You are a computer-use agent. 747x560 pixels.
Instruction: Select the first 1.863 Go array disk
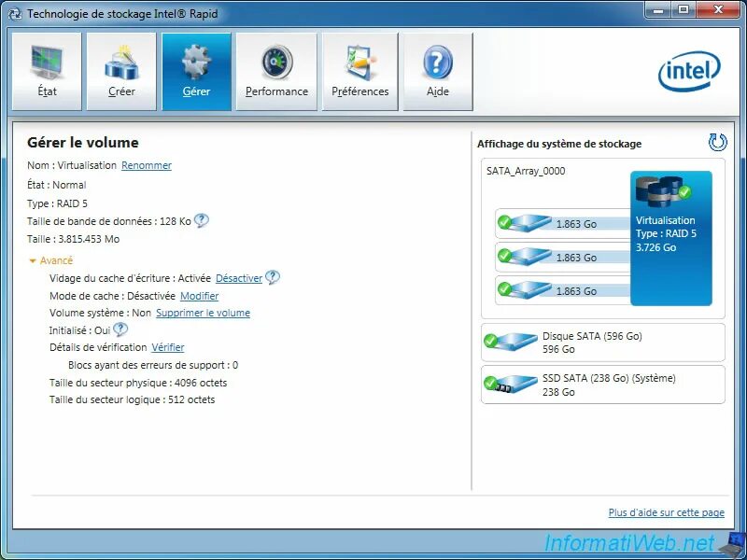(563, 223)
